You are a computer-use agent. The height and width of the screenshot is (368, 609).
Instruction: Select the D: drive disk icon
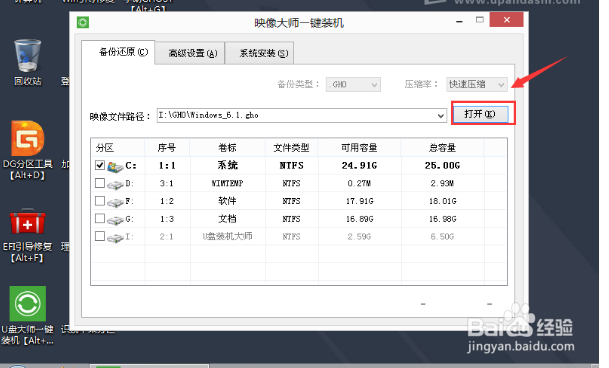click(115, 184)
